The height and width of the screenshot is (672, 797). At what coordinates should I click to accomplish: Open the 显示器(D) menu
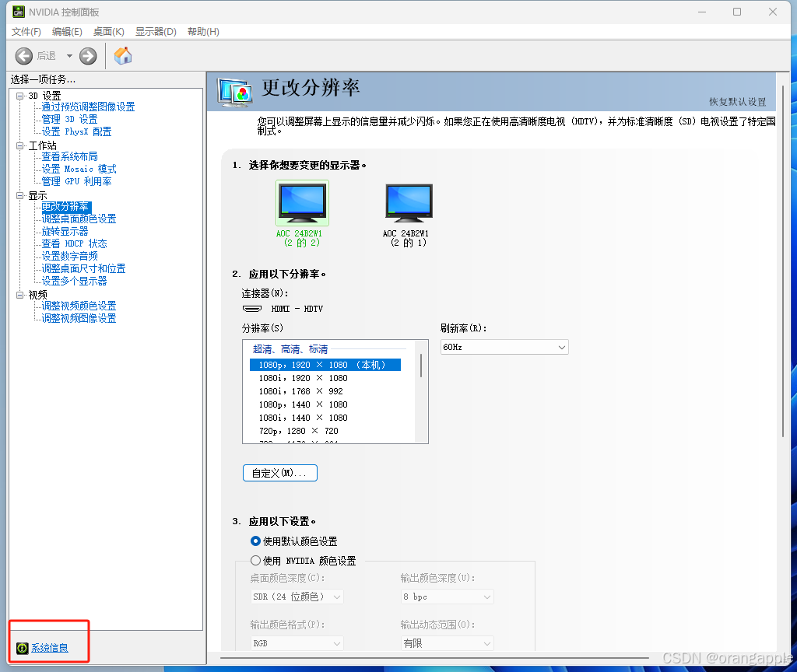tap(156, 31)
